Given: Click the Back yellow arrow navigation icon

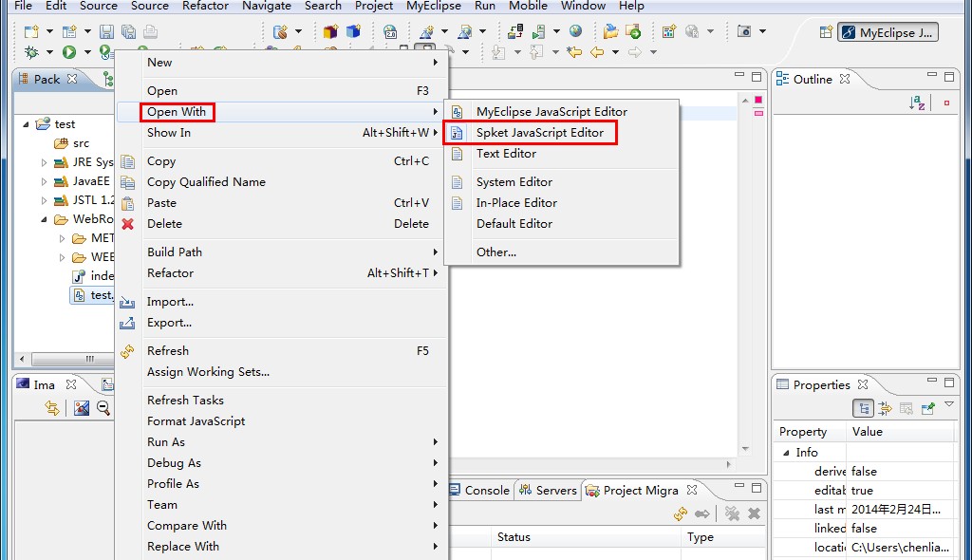Looking at the screenshot, I should (597, 52).
